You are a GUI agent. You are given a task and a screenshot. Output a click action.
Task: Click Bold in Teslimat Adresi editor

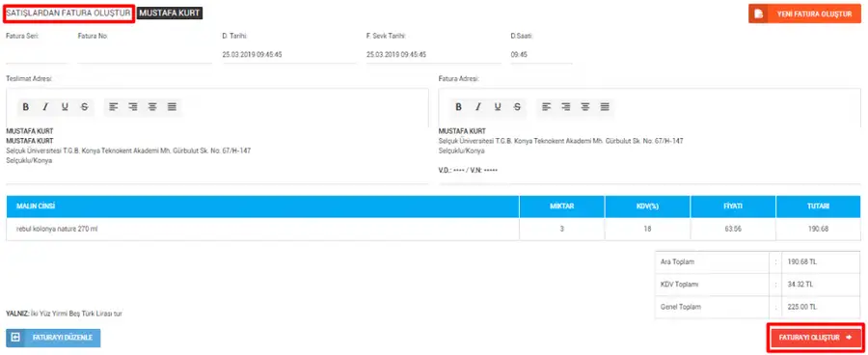coord(25,107)
